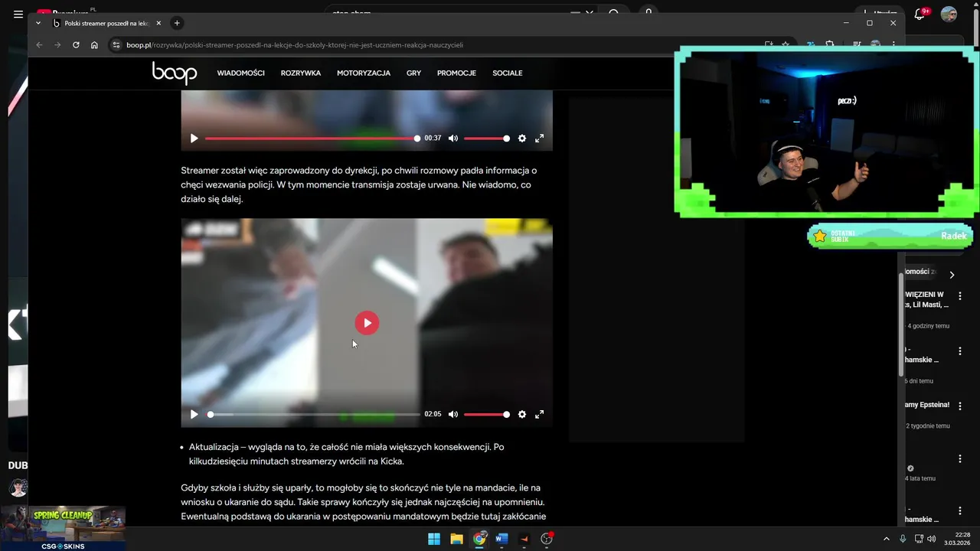Viewport: 980px width, 551px height.
Task: View site information icon in address bar
Action: click(x=116, y=45)
